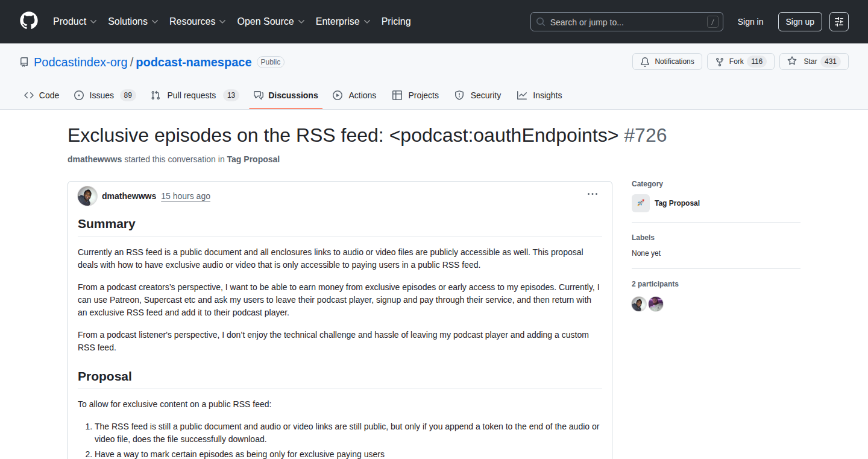The image size is (868, 459).
Task: Switch to the Projects tab
Action: click(x=415, y=95)
